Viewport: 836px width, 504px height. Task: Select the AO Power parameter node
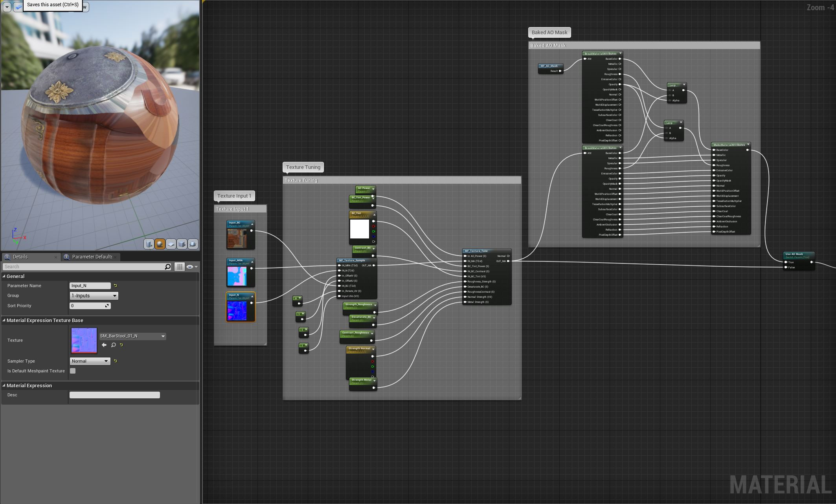click(x=364, y=189)
